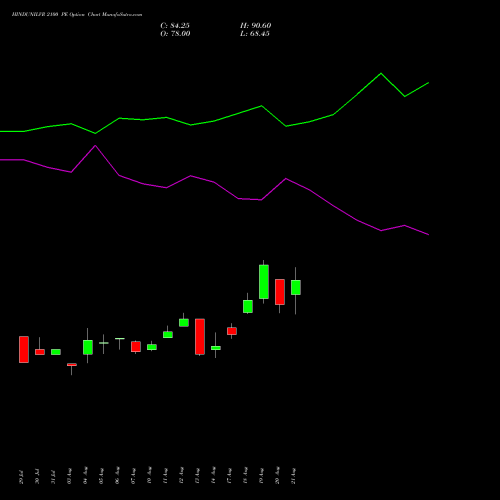Select the open price value O: 78.00
Viewport: 500px width, 500px height.
175,34
